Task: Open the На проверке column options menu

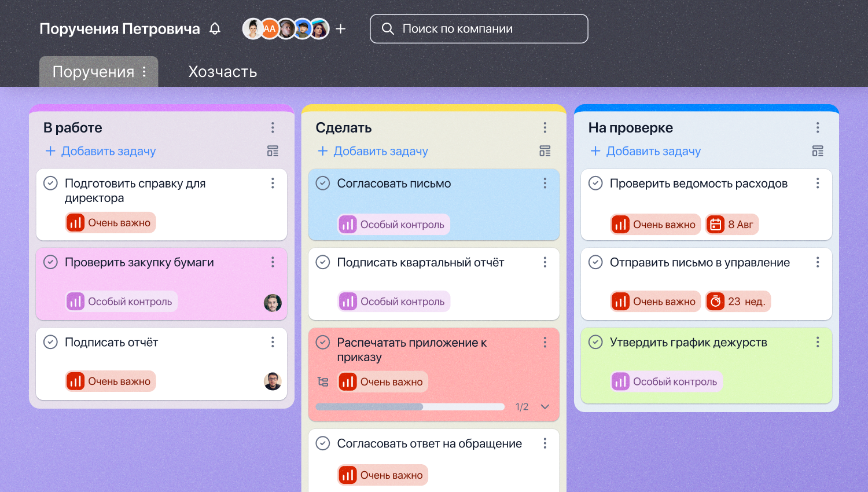Action: [x=818, y=127]
